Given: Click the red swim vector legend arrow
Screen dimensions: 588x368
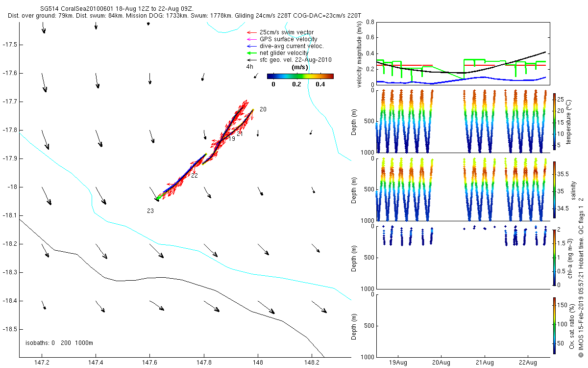Looking at the screenshot, I should pos(252,32).
